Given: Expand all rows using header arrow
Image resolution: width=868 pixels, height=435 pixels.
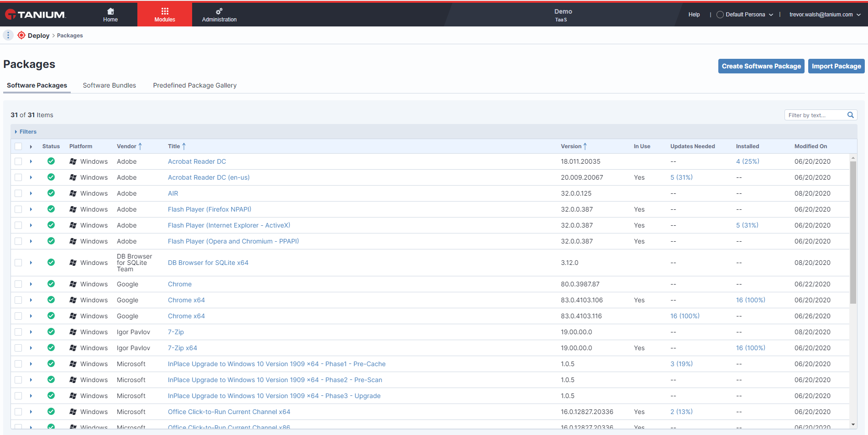Looking at the screenshot, I should tap(31, 146).
